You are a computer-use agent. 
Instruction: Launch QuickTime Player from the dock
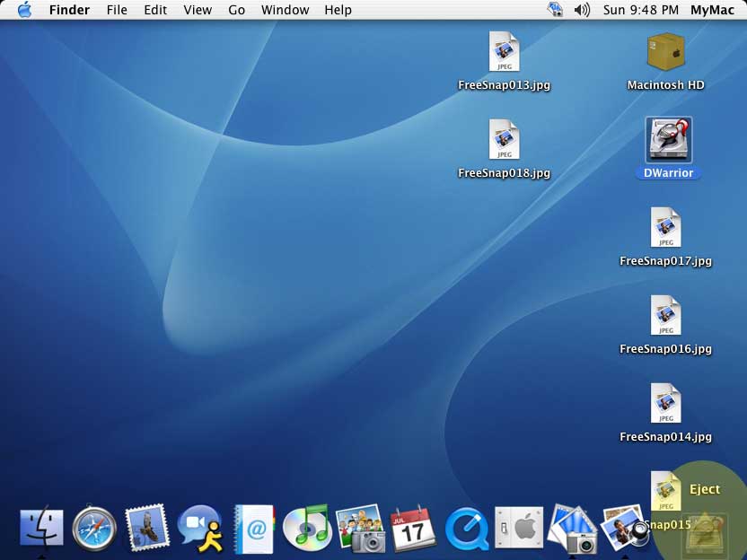tap(466, 529)
